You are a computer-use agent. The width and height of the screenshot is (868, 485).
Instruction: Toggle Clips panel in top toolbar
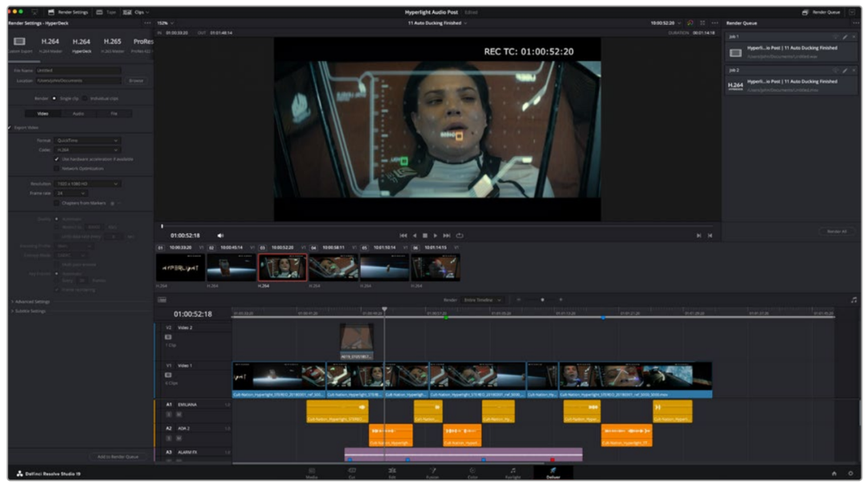click(136, 12)
